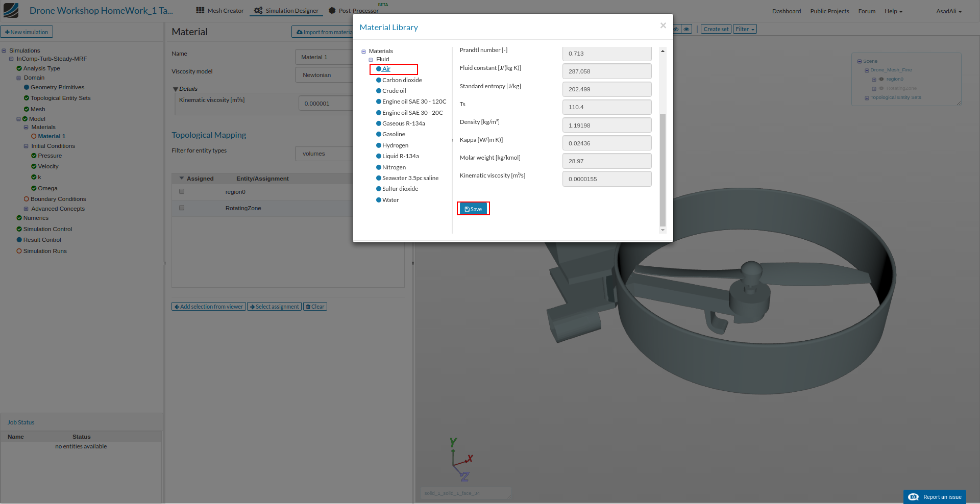Image resolution: width=980 pixels, height=504 pixels.
Task: Click the eye icon in Report an issue
Action: (x=914, y=497)
